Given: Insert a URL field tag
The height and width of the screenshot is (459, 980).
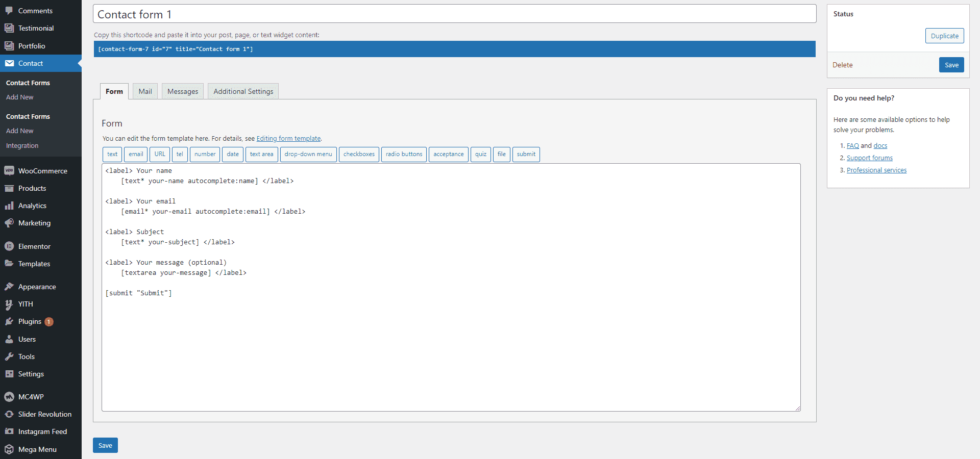Looking at the screenshot, I should 160,154.
